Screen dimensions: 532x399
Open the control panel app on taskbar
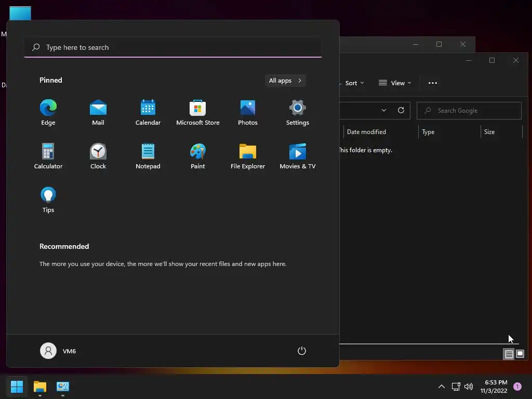click(63, 387)
